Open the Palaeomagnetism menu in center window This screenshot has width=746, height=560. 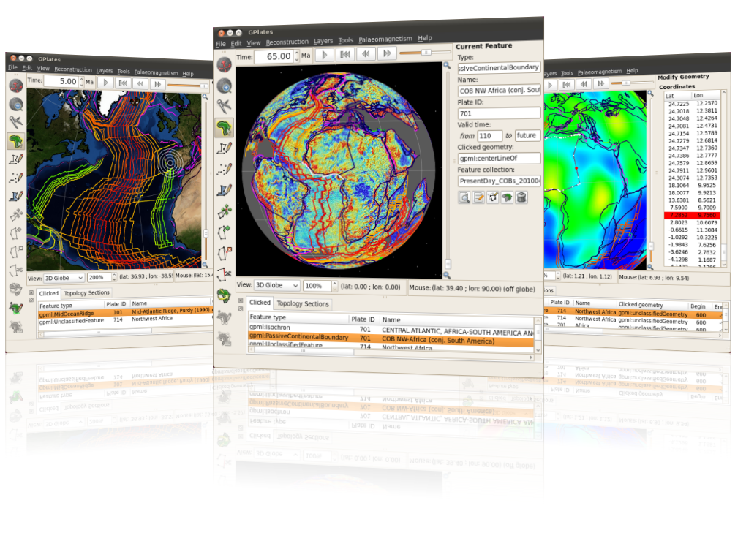[x=385, y=39]
